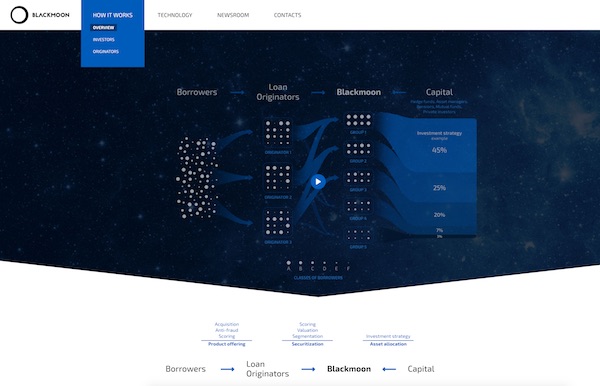This screenshot has height=386, width=600.
Task: Open the How It Works menu
Action: (112, 15)
